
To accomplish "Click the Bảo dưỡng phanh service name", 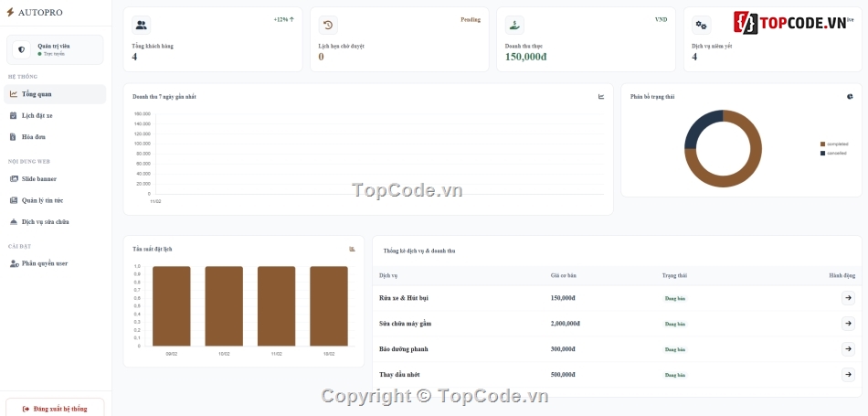I will 404,349.
